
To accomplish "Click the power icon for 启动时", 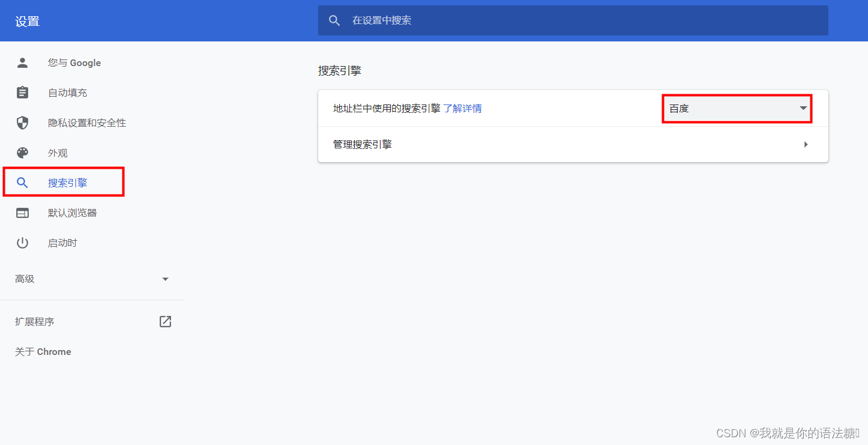I will tap(22, 243).
